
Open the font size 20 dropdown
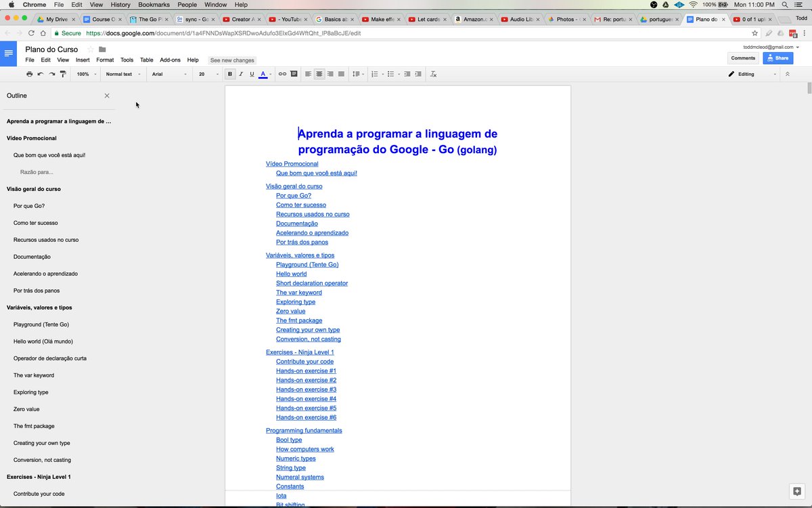(208, 74)
